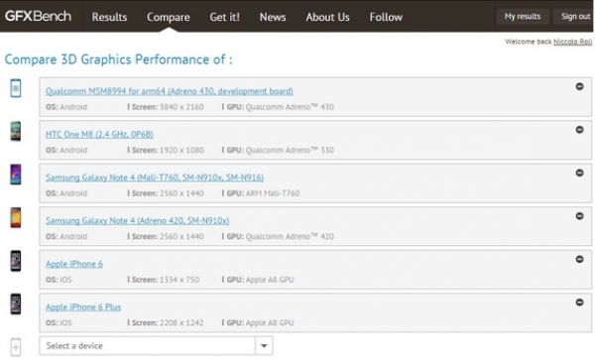
Task: Click the iPhone 6 Plus device thumbnail
Action: (x=16, y=304)
